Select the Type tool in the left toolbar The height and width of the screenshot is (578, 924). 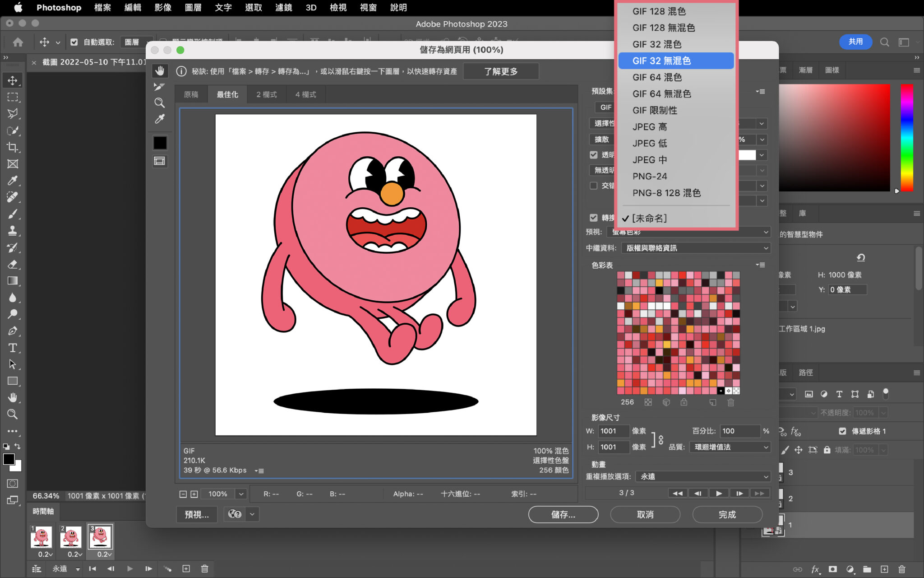click(13, 348)
